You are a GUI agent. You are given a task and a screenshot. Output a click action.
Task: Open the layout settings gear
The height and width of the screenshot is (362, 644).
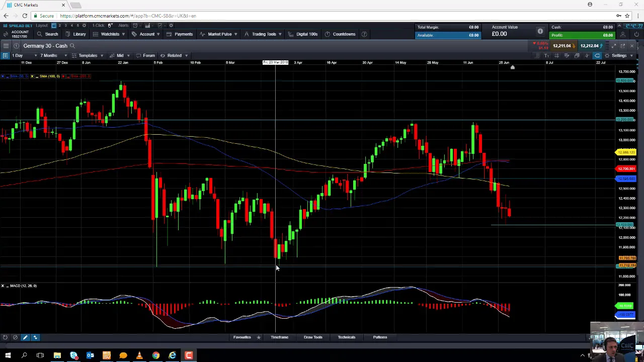coord(84,26)
